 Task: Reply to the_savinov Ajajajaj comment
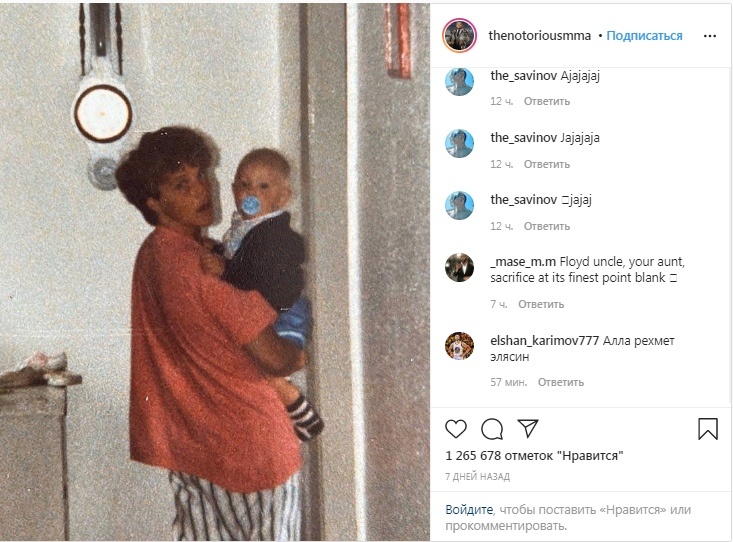coord(546,101)
